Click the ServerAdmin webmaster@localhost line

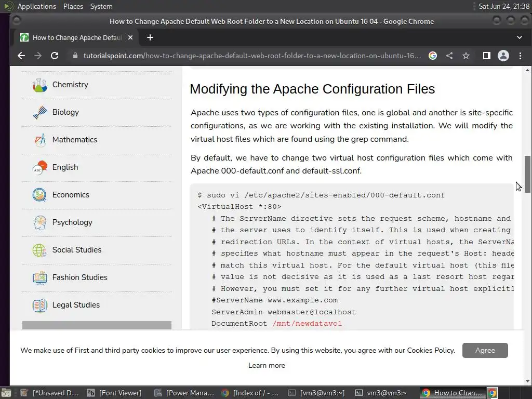click(284, 312)
